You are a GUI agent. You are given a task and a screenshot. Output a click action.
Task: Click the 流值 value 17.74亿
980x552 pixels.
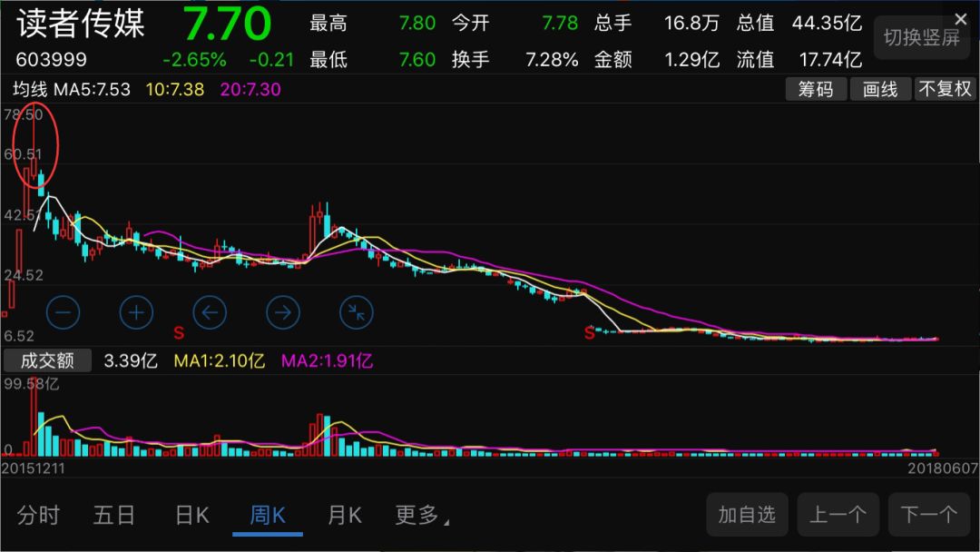830,59
